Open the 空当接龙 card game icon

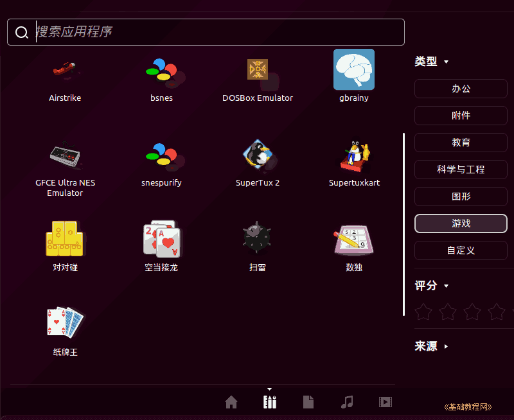click(162, 239)
